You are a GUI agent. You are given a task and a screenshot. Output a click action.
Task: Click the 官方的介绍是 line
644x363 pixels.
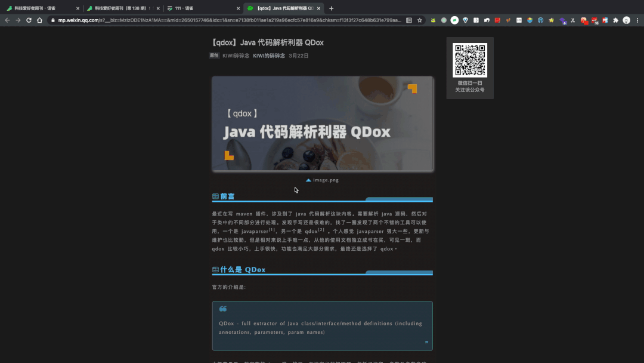(229, 287)
